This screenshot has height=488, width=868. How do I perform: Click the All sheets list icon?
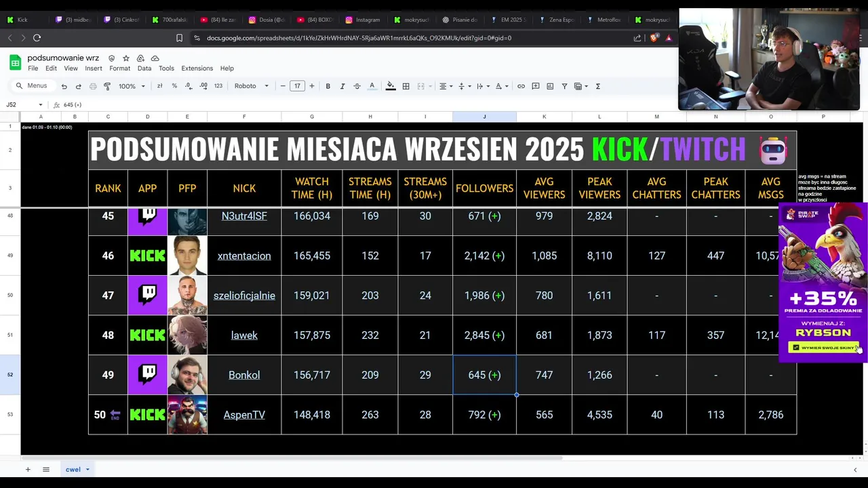point(46,469)
